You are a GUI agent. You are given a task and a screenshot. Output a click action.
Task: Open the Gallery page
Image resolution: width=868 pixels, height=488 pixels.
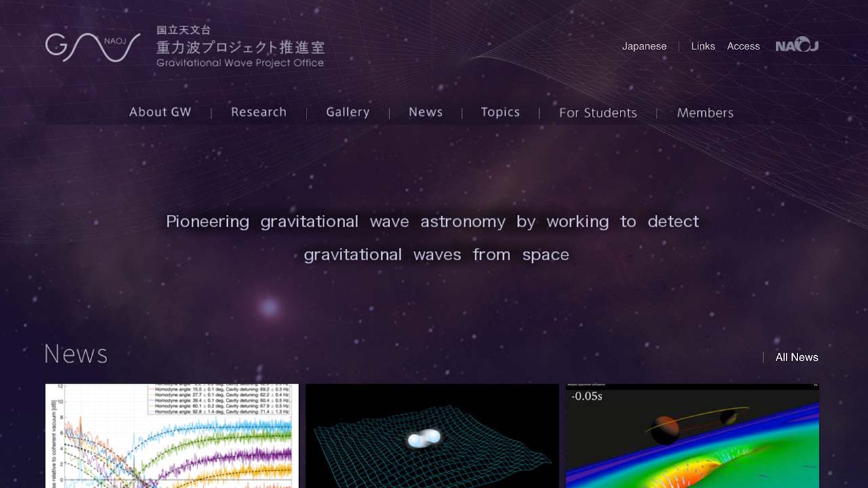pos(347,112)
